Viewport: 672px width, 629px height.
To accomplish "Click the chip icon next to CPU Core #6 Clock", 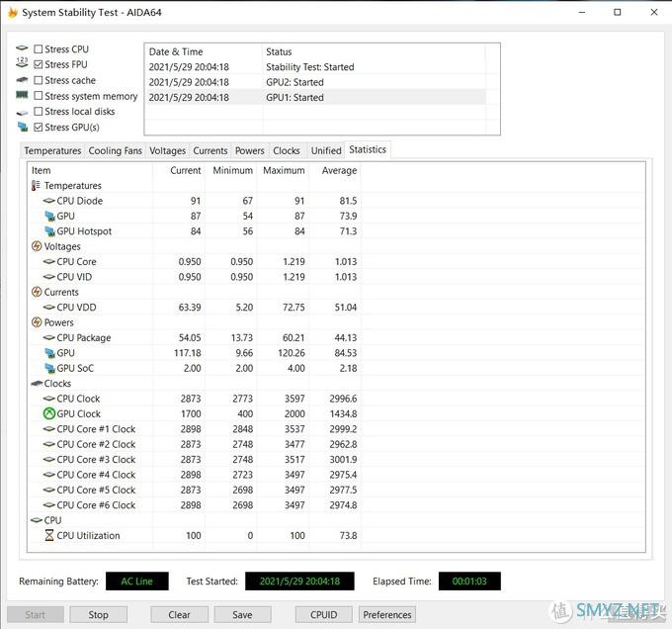I will coord(48,505).
